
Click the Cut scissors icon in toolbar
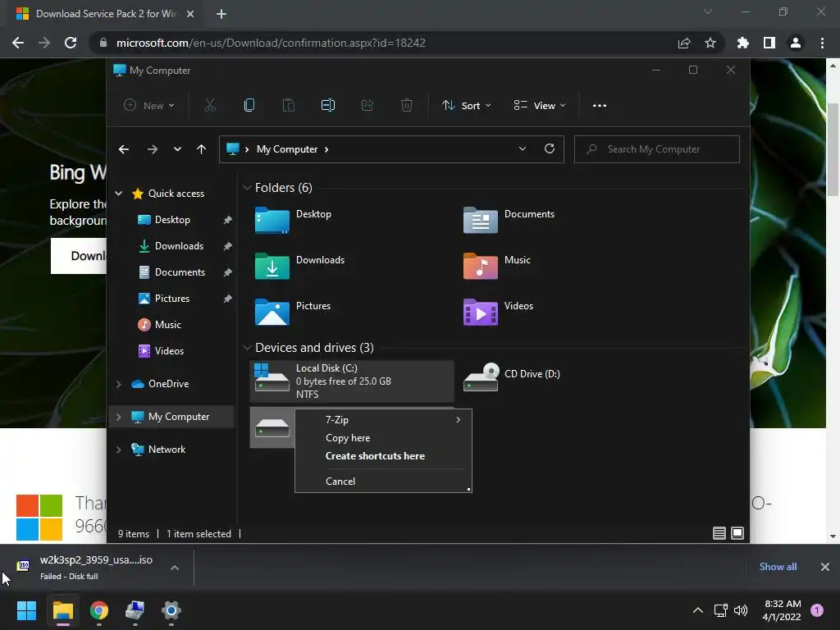[210, 106]
